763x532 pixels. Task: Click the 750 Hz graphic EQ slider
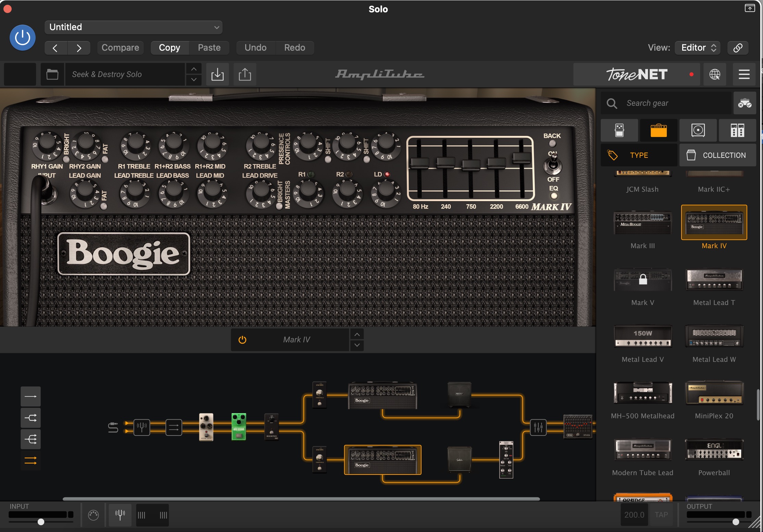471,164
